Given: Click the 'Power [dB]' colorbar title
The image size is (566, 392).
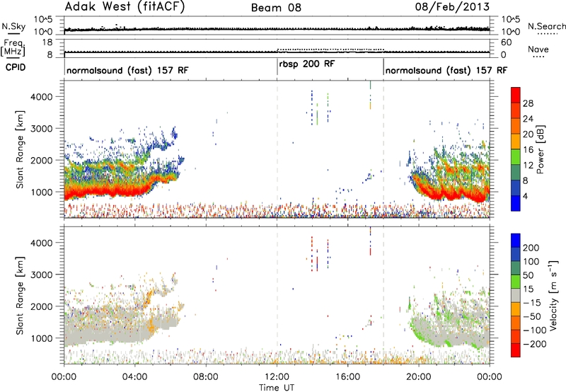Looking at the screenshot, I should [x=540, y=149].
